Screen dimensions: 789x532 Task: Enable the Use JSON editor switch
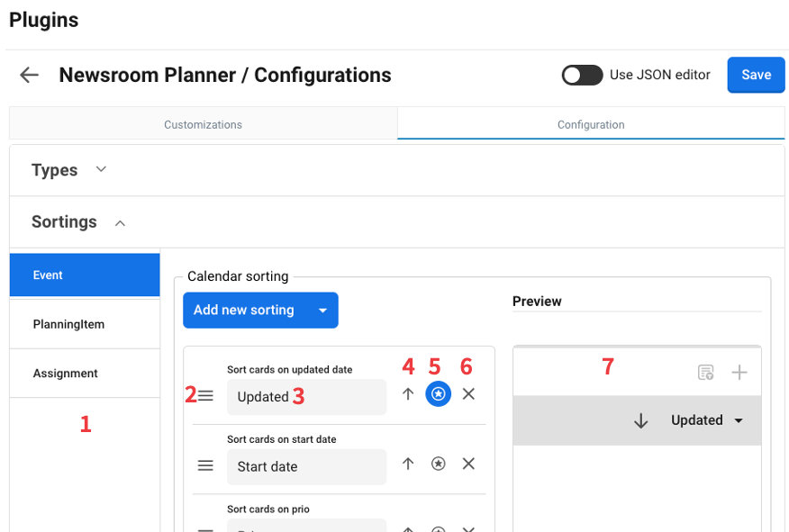pyautogui.click(x=582, y=75)
